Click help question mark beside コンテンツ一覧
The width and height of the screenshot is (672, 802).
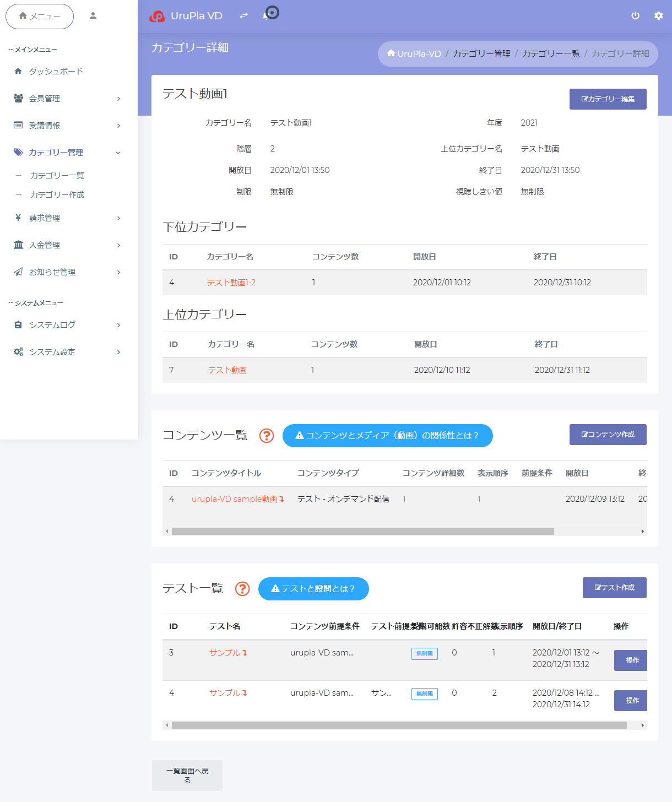click(x=267, y=436)
